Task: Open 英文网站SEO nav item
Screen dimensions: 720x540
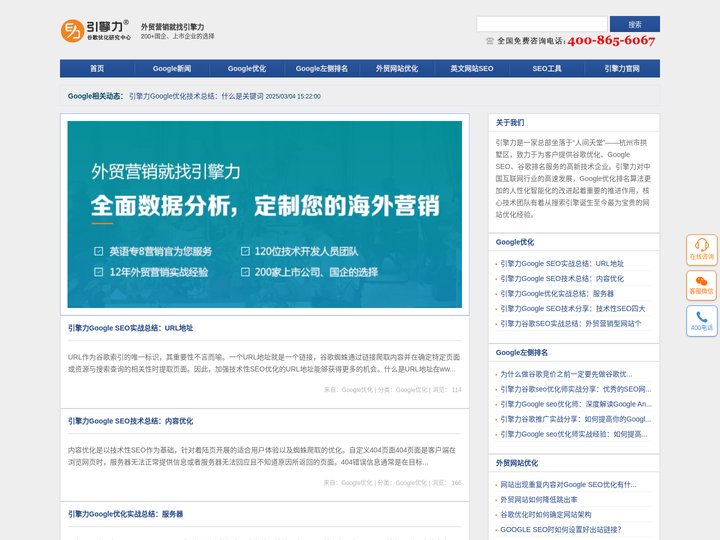Action: pyautogui.click(x=472, y=68)
